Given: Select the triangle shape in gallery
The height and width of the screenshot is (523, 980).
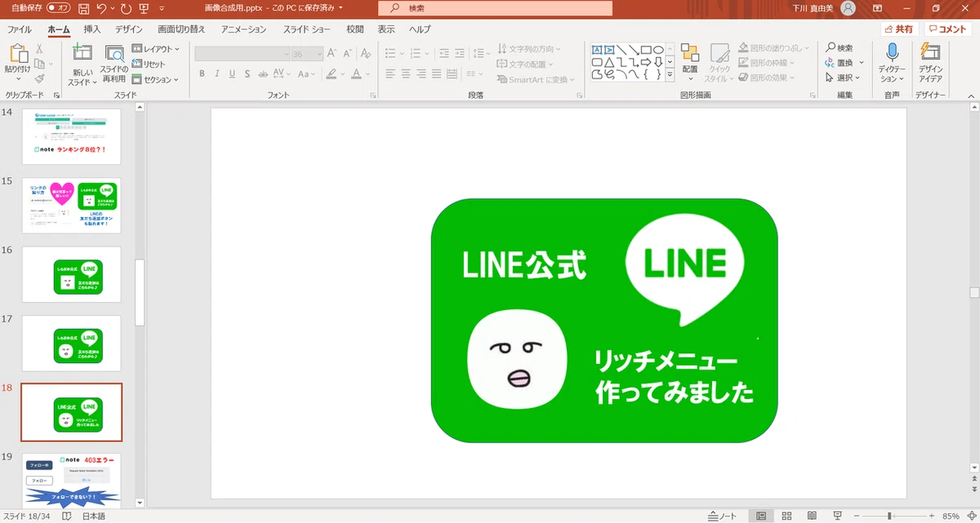Looking at the screenshot, I should click(x=608, y=61).
